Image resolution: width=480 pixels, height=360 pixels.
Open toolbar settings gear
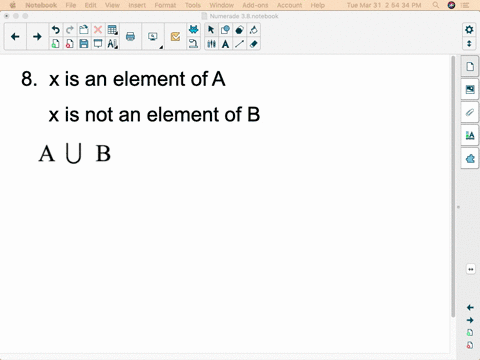(x=469, y=30)
